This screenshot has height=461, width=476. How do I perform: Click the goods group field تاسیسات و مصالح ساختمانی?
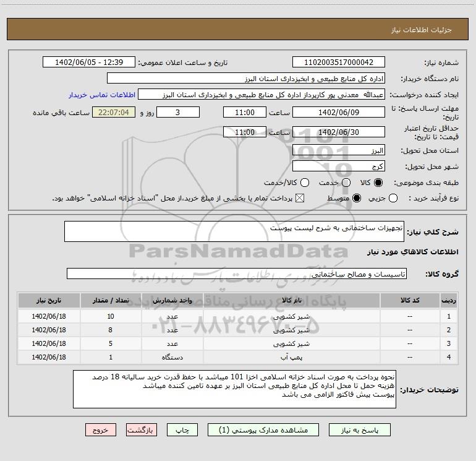pyautogui.click(x=237, y=274)
